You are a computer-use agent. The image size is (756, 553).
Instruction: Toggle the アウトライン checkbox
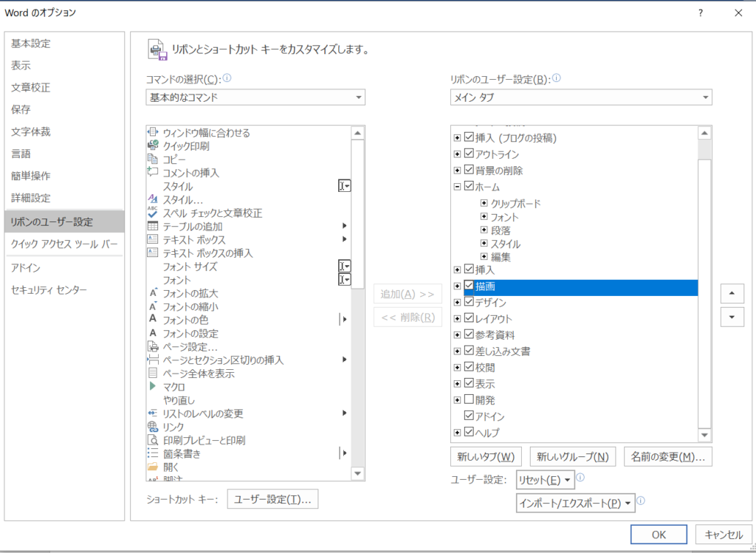click(469, 154)
